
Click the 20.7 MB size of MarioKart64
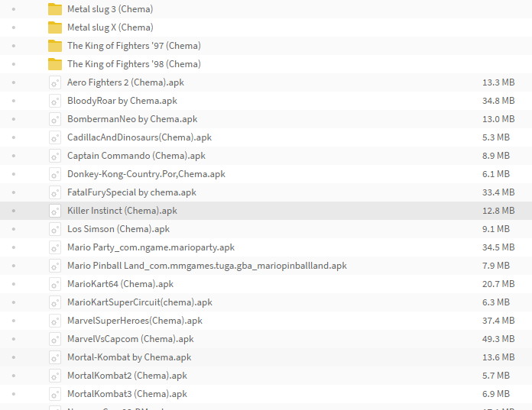[x=498, y=283]
